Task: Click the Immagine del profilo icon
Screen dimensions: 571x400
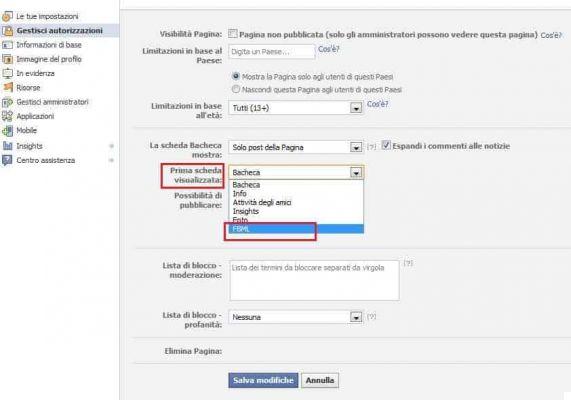Action: [x=7, y=59]
